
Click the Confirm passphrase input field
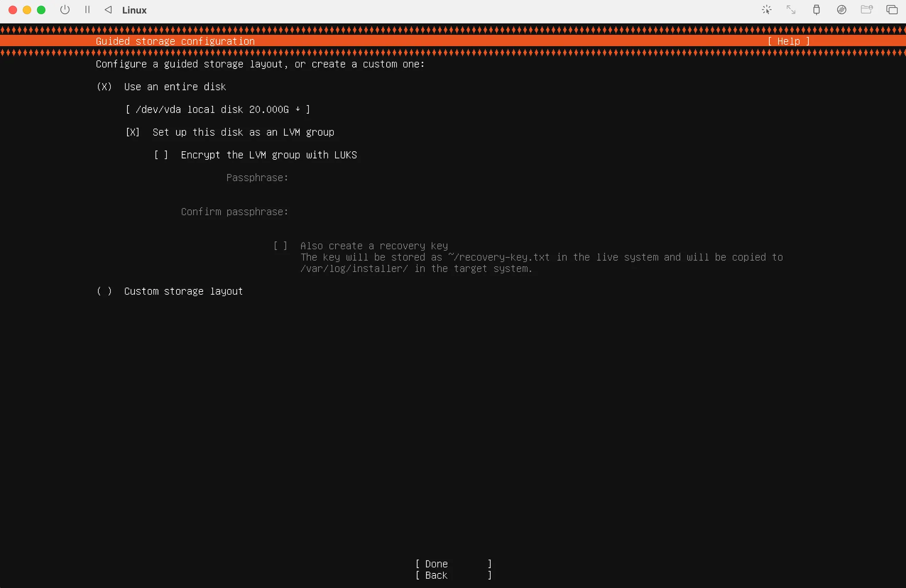point(398,212)
